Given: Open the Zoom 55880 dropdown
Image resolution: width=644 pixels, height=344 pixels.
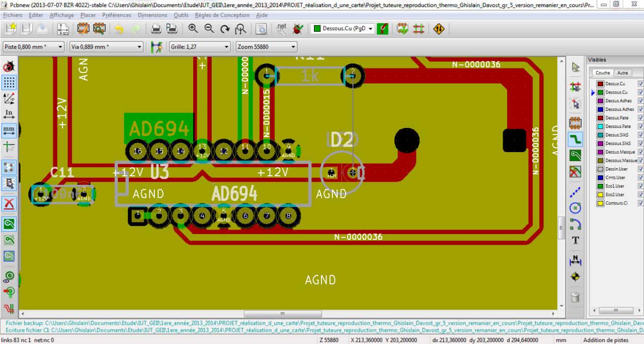Looking at the screenshot, I should click(266, 47).
